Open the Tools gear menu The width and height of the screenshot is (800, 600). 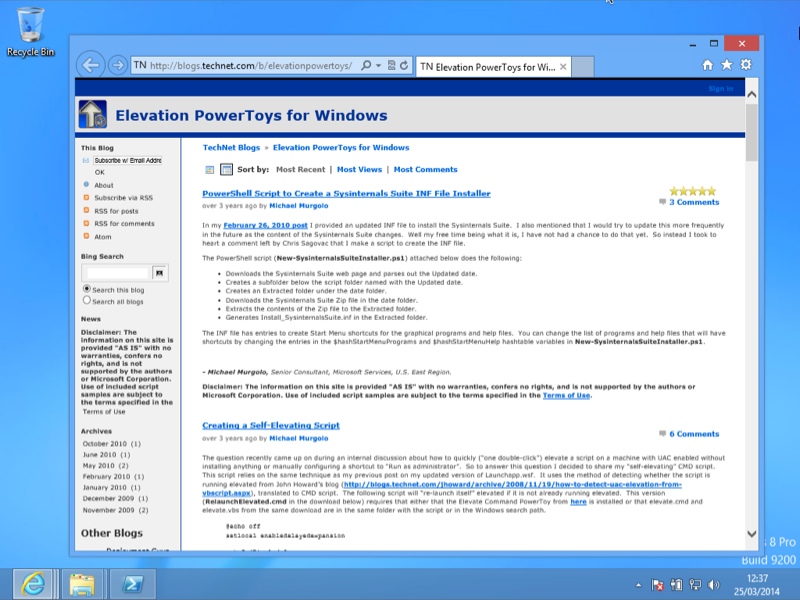746,65
